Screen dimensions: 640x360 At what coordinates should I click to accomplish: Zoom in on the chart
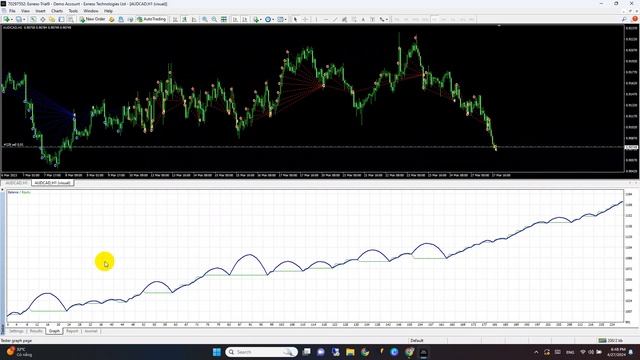pyautogui.click(x=204, y=19)
